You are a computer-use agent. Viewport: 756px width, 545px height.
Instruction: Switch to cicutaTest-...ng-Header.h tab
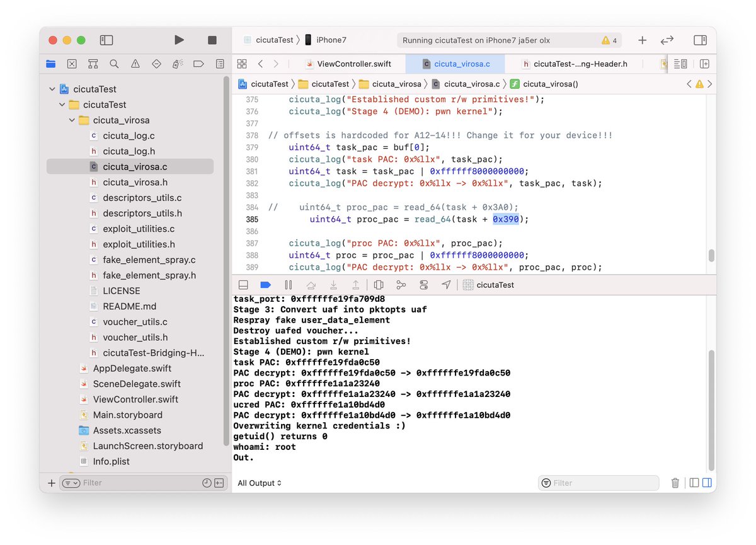575,64
